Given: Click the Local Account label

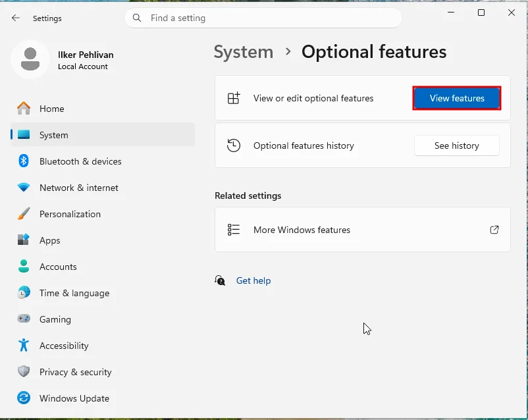Looking at the screenshot, I should (x=83, y=66).
